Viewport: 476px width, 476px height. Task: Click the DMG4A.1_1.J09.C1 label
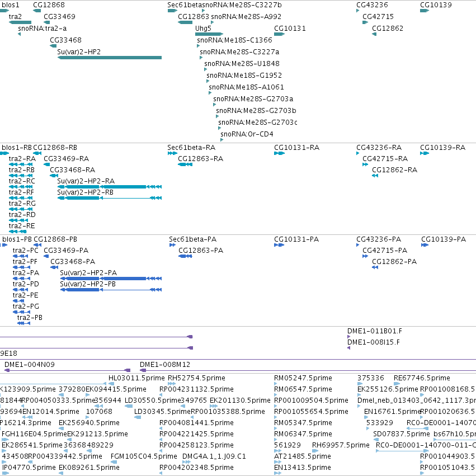tap(214, 456)
